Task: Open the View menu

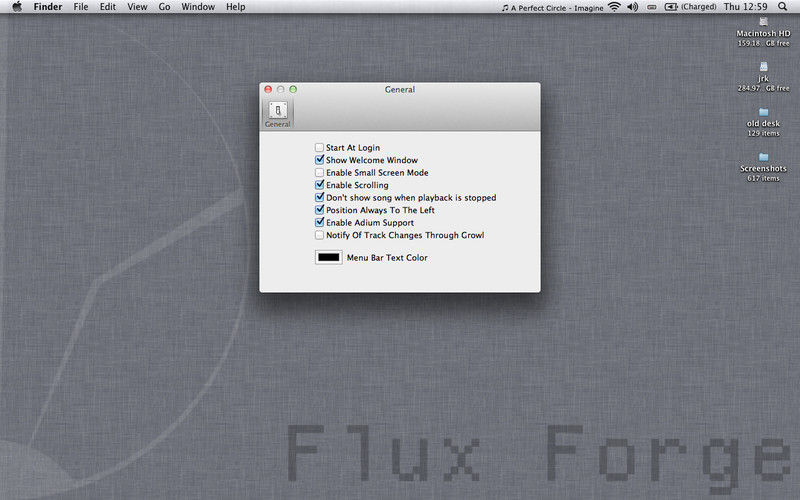Action: tap(137, 7)
